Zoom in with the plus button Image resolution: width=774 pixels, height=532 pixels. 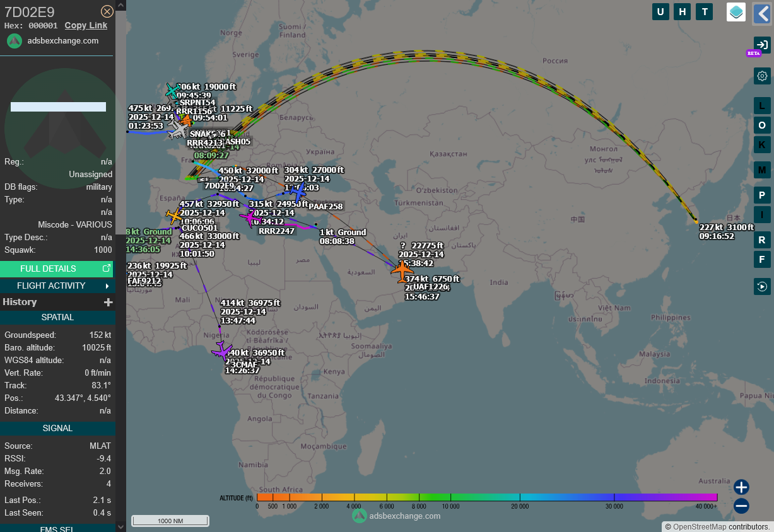coord(741,487)
